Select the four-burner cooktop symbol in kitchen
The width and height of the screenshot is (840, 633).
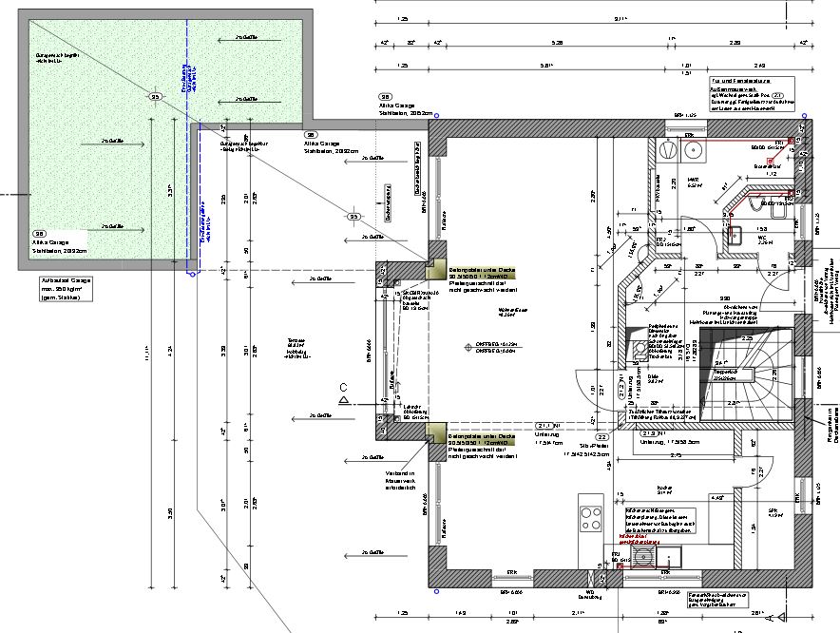[x=590, y=518]
